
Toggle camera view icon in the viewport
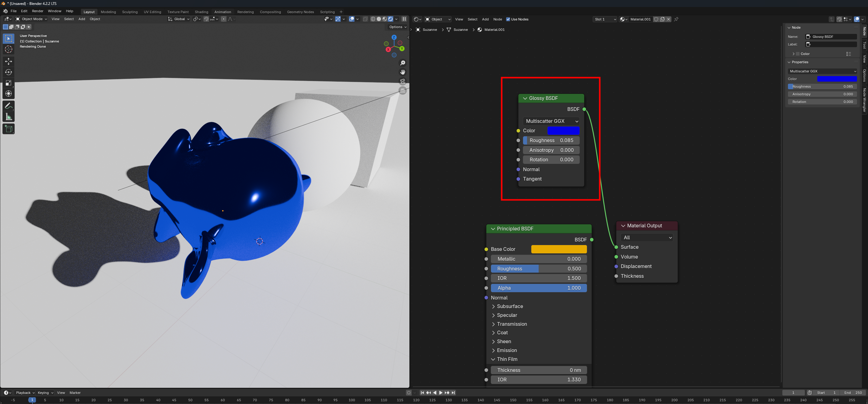pos(403,81)
